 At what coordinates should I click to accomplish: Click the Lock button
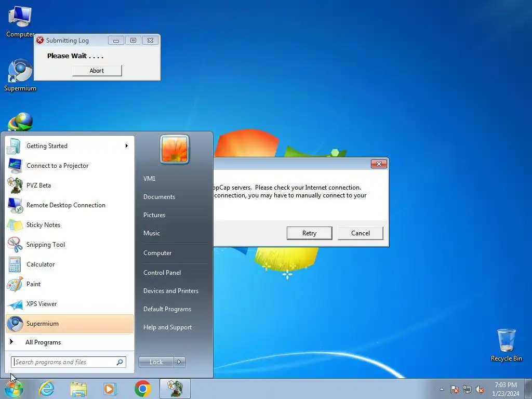[156, 362]
